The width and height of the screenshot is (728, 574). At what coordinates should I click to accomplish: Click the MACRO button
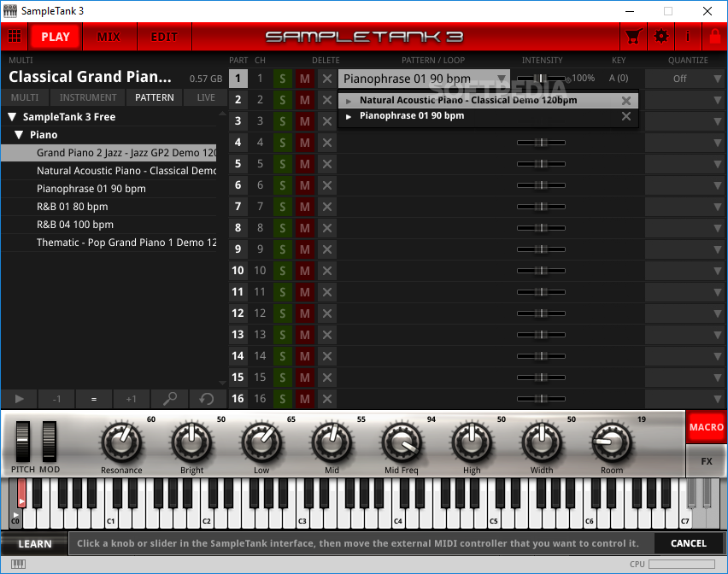[706, 427]
